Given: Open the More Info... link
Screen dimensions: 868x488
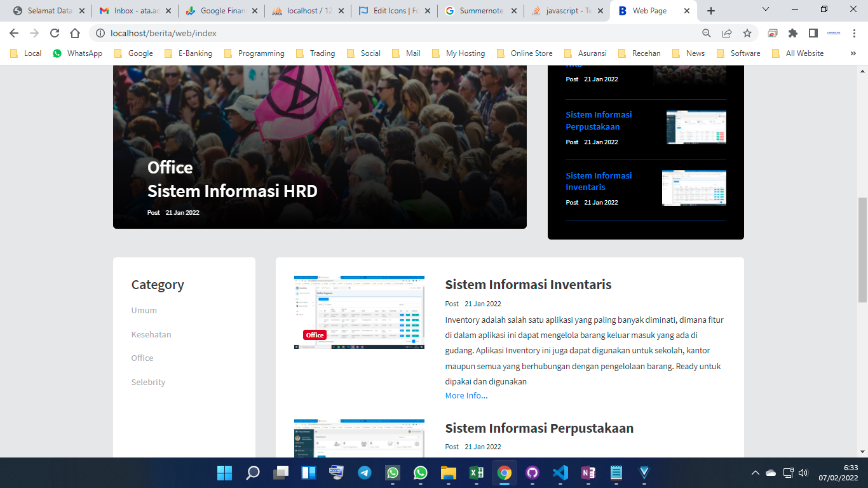Looking at the screenshot, I should 466,395.
